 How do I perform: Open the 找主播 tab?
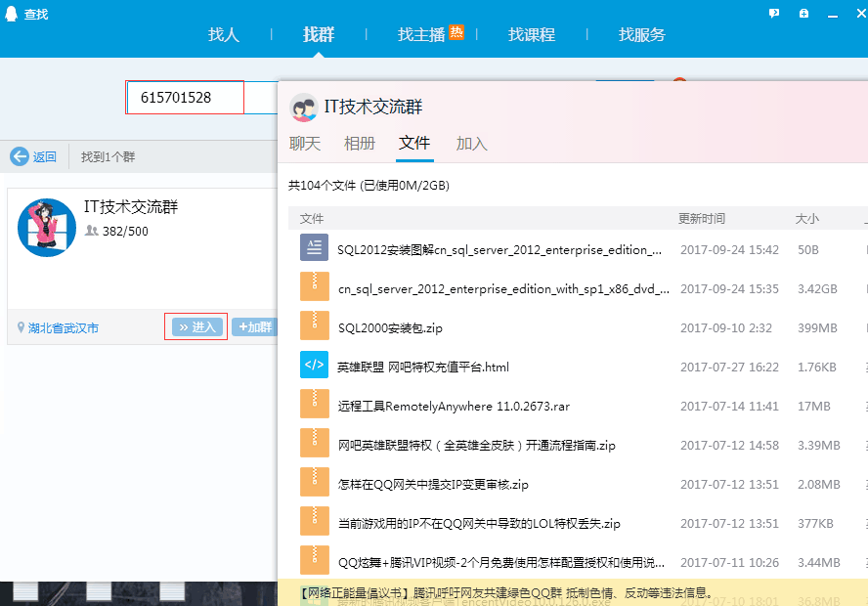(x=421, y=34)
